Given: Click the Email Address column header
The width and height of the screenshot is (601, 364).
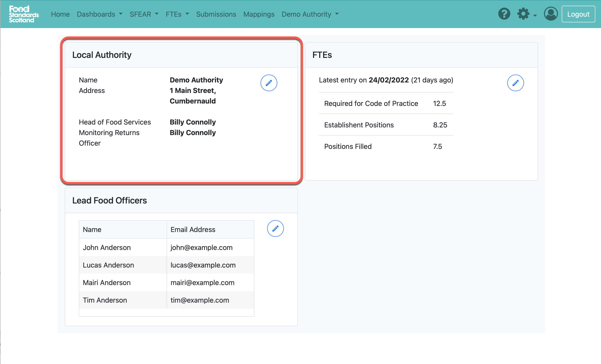Looking at the screenshot, I should click(210, 229).
